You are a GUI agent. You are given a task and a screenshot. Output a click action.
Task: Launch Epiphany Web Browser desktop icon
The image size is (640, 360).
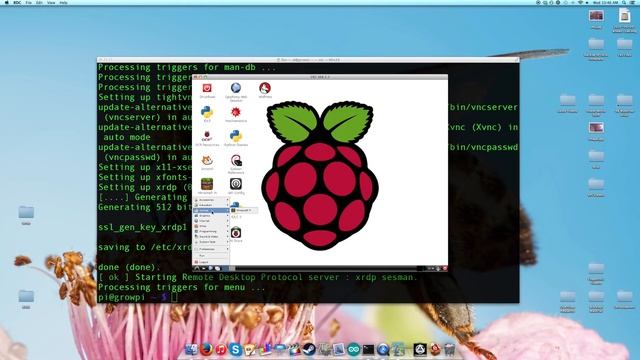(236, 88)
